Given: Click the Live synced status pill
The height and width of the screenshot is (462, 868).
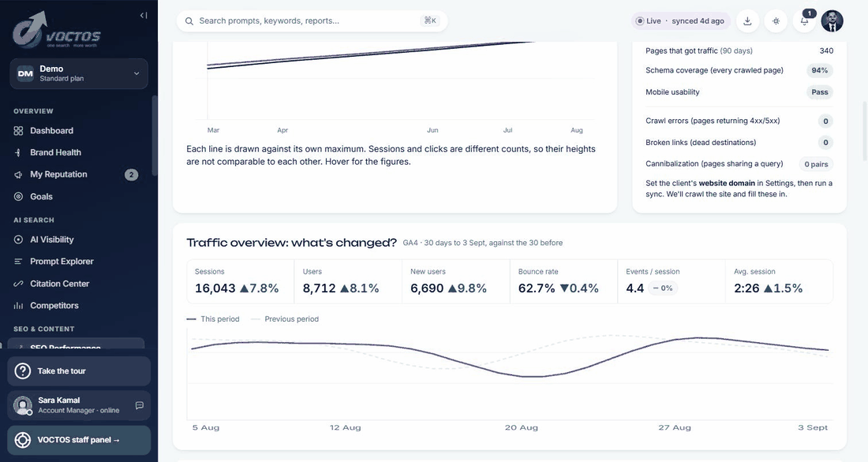Looking at the screenshot, I should coord(681,21).
